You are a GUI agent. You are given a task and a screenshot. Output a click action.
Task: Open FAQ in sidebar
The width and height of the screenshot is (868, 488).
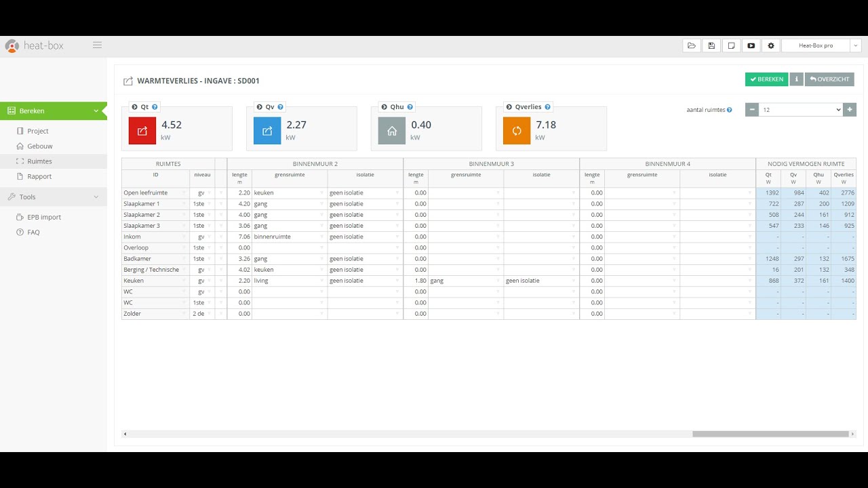33,232
